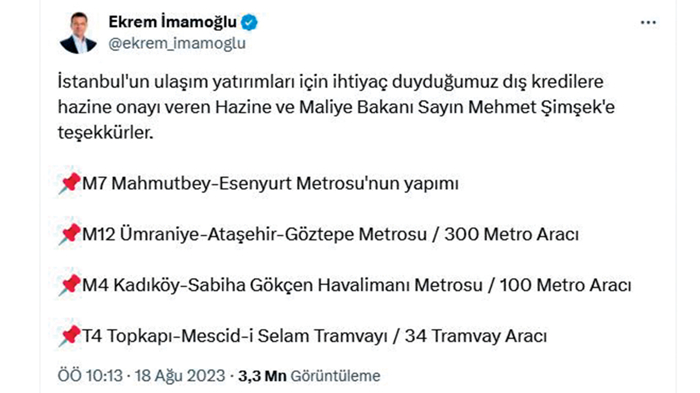The image size is (700, 393).
Task: Click the M7 Mahmutbey-Esenyurt Metrosu line text
Action: point(271,184)
